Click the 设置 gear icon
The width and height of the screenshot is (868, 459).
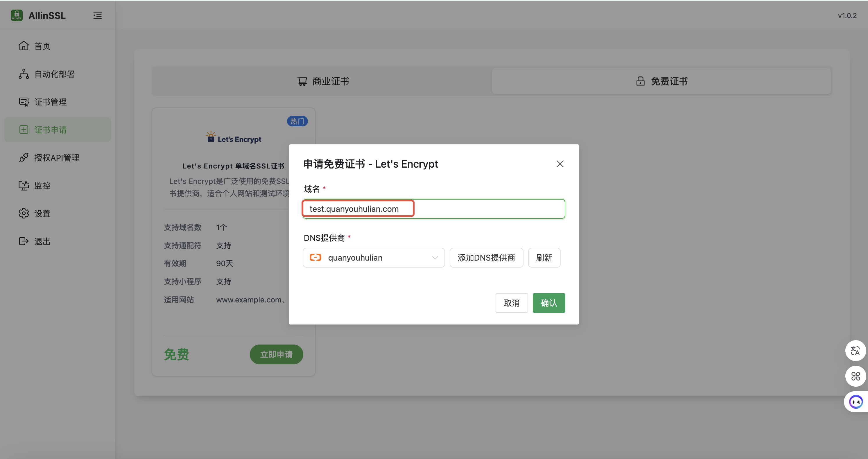point(24,213)
